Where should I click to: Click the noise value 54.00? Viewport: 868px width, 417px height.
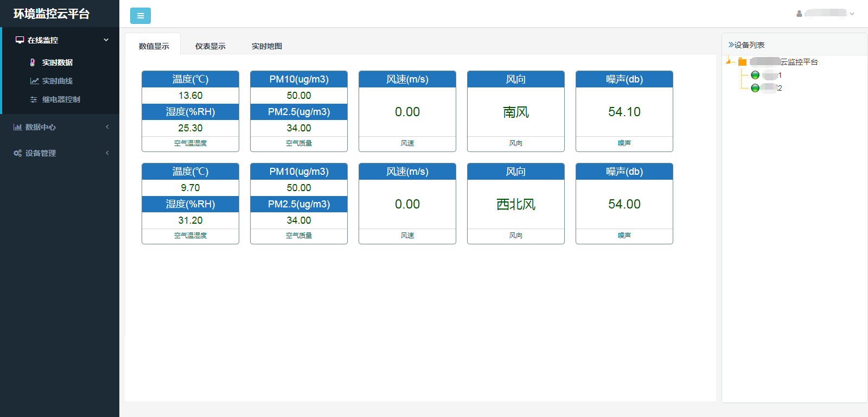(624, 204)
